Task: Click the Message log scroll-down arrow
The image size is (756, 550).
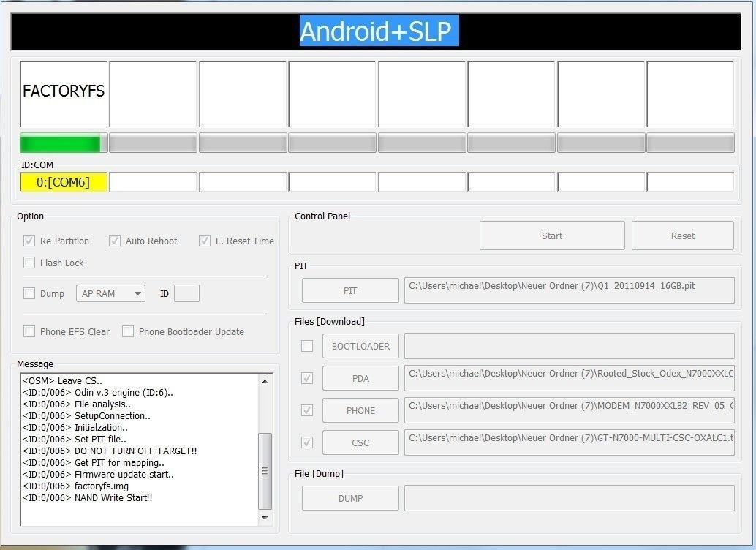Action: point(265,518)
